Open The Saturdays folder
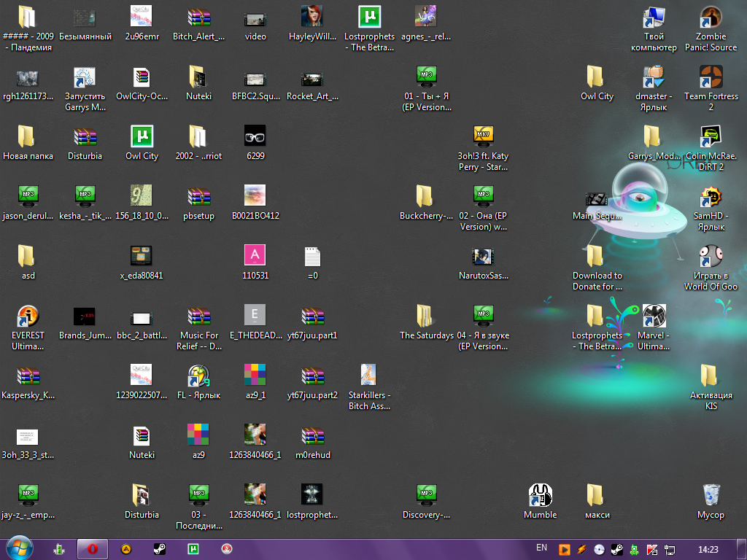This screenshot has height=560, width=747. [426, 316]
